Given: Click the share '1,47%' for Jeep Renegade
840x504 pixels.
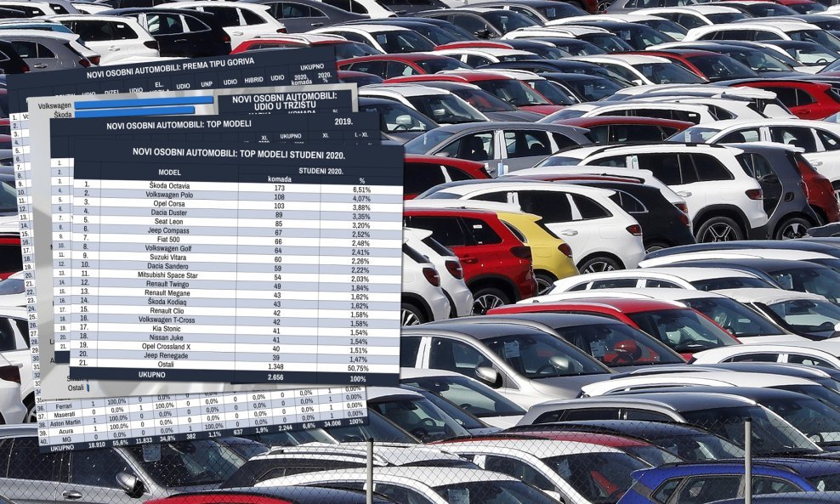Looking at the screenshot, I should tap(359, 360).
